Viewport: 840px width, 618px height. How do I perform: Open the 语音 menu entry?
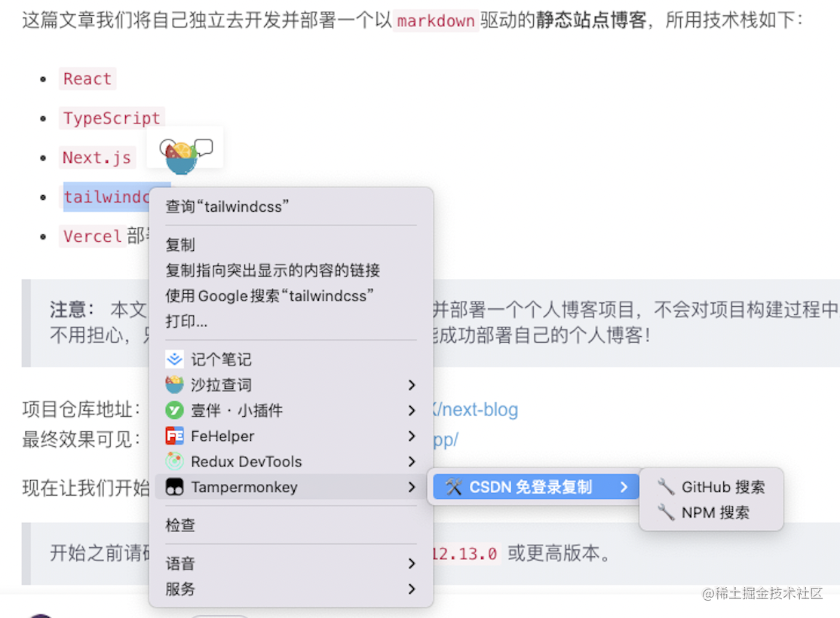pyautogui.click(x=291, y=564)
